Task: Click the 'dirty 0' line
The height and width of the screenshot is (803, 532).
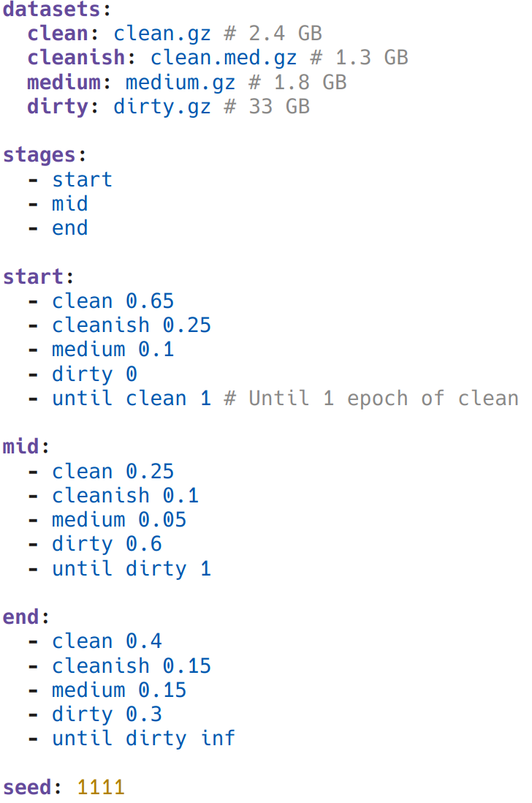Action: [x=94, y=374]
